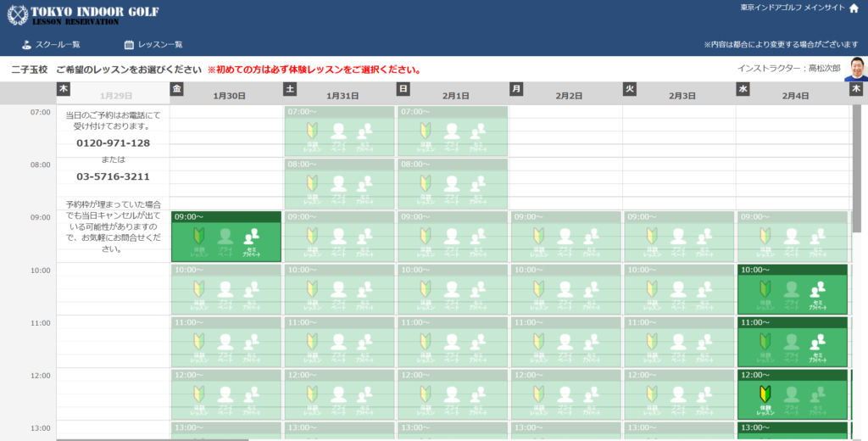The height and width of the screenshot is (441, 868).
Task: Click private lesson icon on 2月2日 at 10:00
Action: 565,293
